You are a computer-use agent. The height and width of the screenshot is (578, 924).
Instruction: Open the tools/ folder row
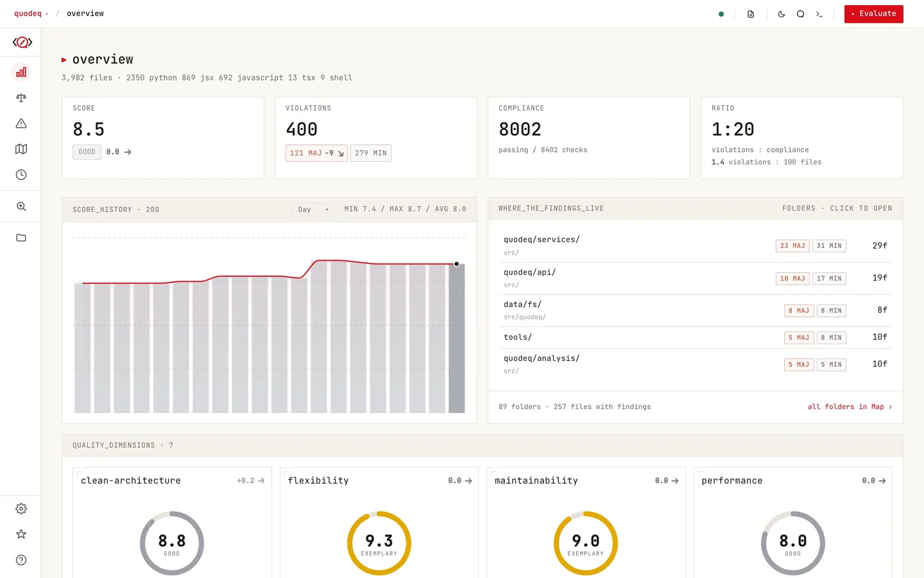pyautogui.click(x=696, y=337)
